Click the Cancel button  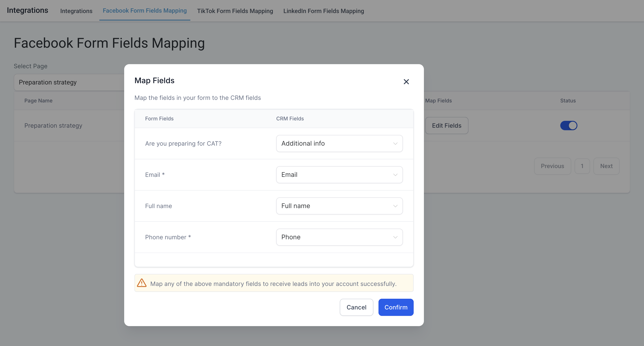pos(356,307)
